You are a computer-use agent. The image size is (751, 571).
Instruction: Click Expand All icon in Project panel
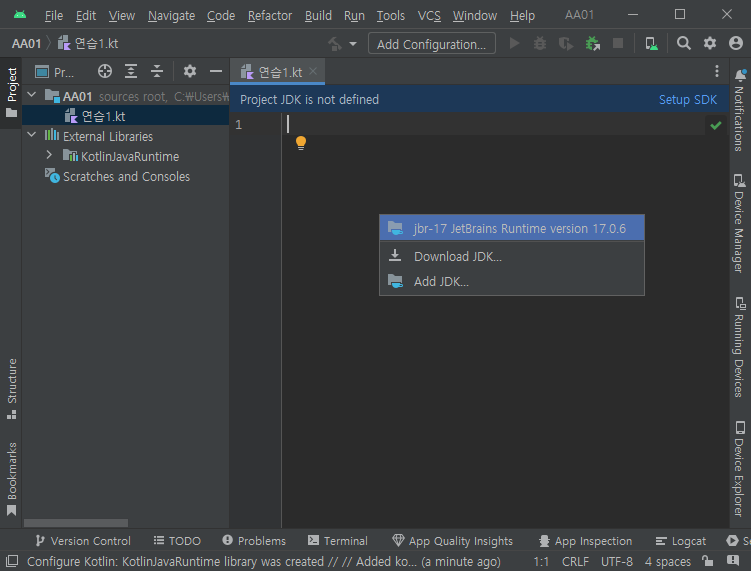click(131, 71)
